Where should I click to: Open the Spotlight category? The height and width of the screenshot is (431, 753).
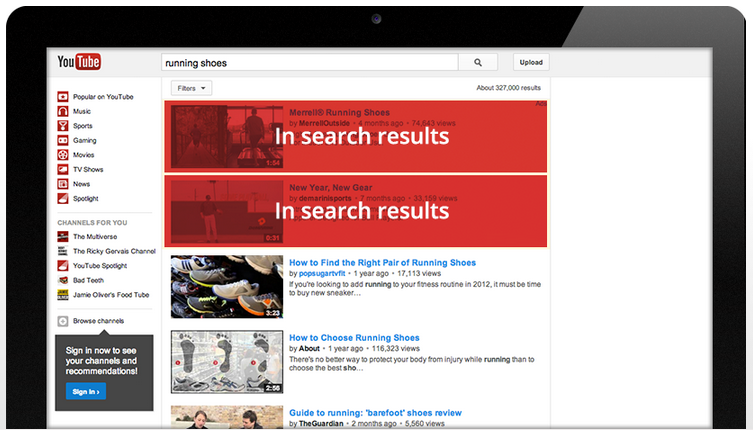click(85, 198)
